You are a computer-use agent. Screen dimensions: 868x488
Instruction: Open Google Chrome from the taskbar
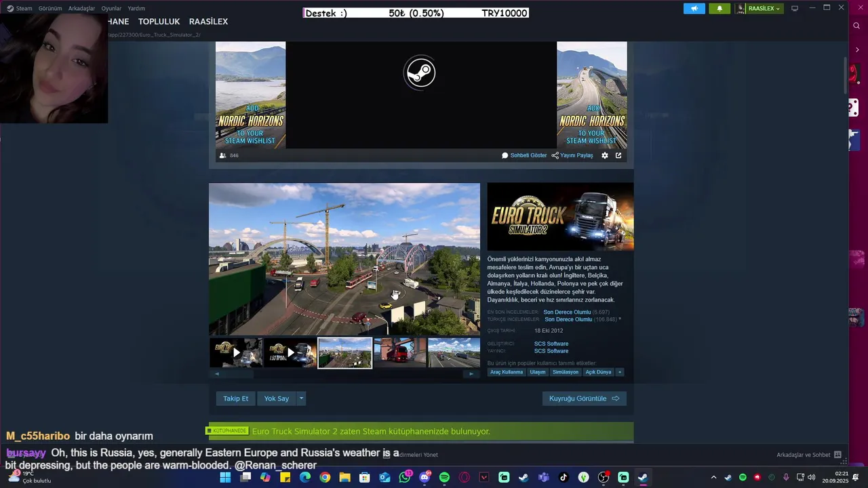pos(325,478)
